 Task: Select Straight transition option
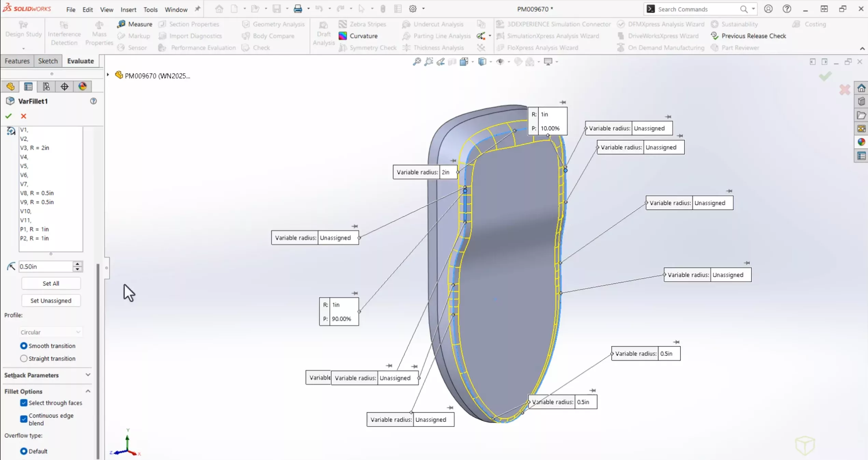[23, 358]
